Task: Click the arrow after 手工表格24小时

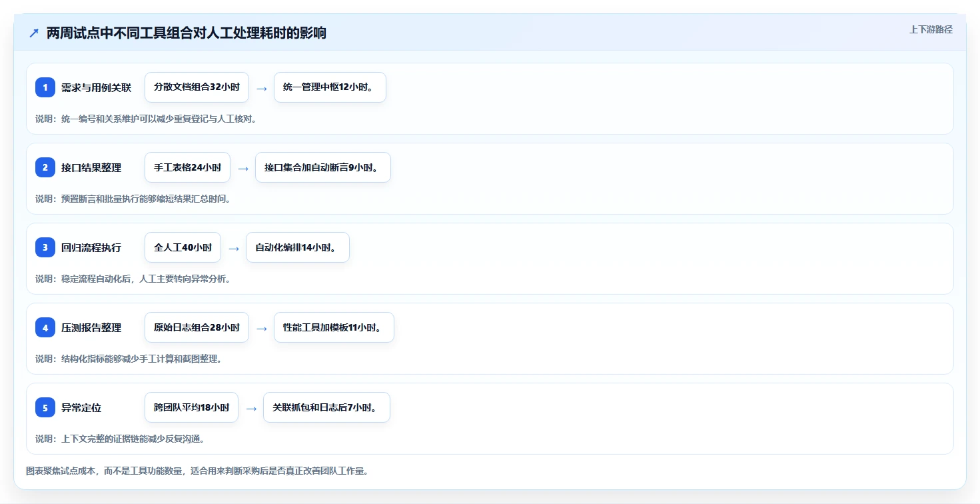Action: pyautogui.click(x=243, y=168)
